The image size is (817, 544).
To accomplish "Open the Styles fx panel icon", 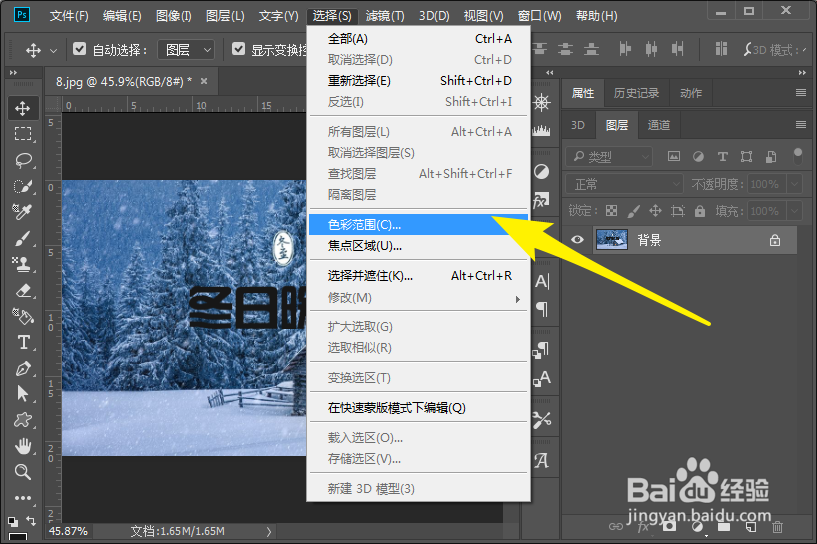I will coord(541,200).
